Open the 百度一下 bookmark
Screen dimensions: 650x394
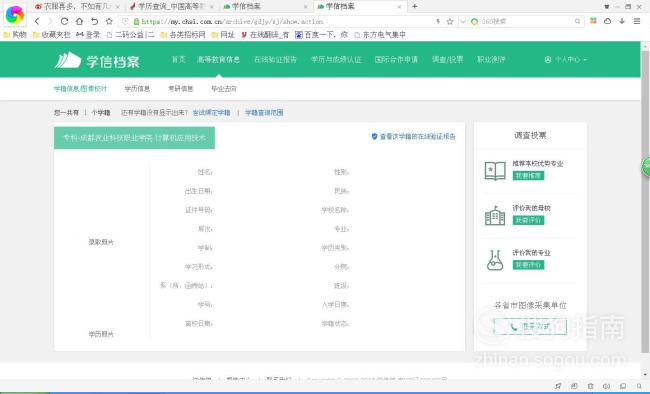[x=322, y=35]
